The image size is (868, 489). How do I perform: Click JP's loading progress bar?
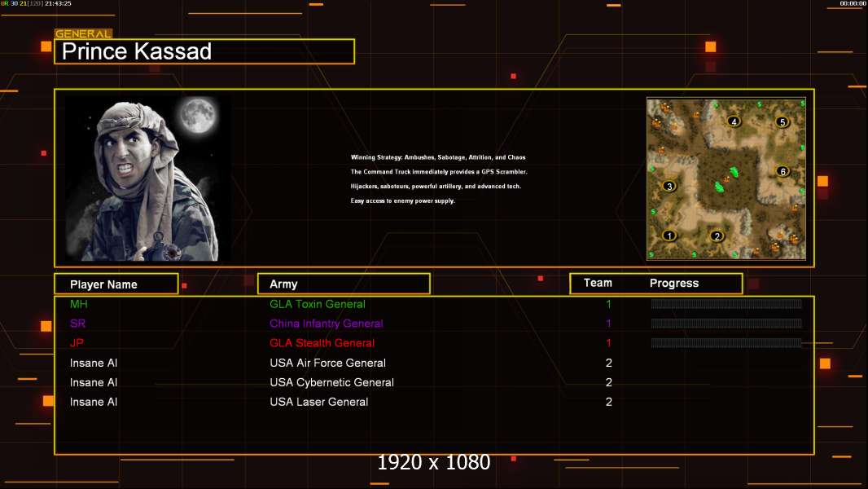click(726, 343)
